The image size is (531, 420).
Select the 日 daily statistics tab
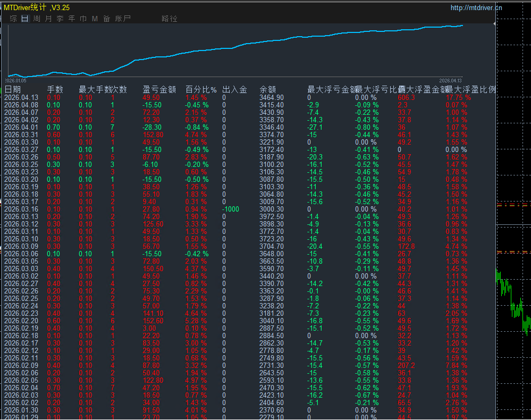pos(25,19)
